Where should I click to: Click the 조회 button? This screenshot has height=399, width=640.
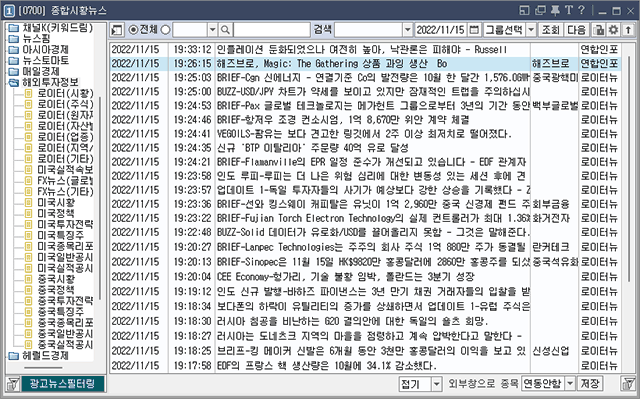tap(550, 30)
